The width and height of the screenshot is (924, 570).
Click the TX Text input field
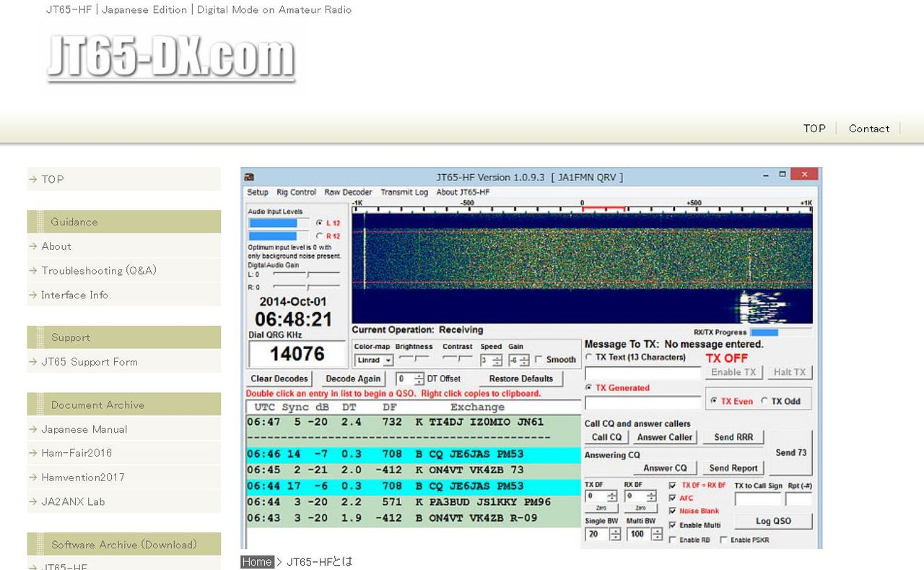pyautogui.click(x=642, y=373)
